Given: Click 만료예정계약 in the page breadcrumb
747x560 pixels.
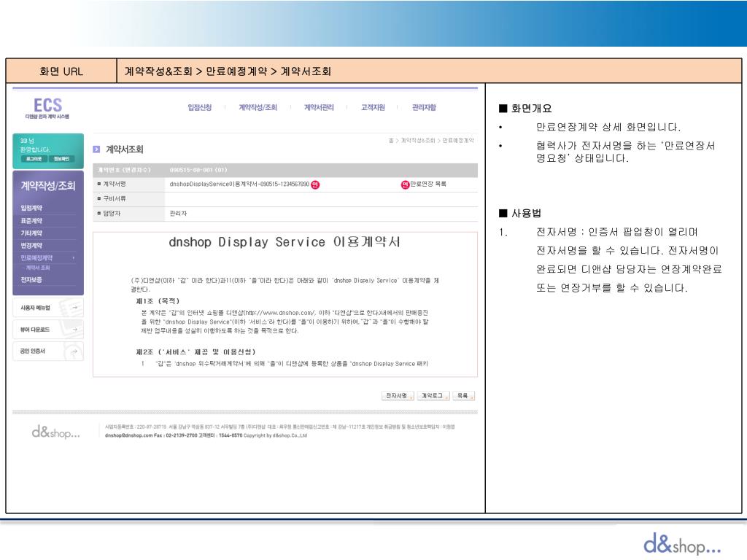Looking at the screenshot, I should coord(458,141).
